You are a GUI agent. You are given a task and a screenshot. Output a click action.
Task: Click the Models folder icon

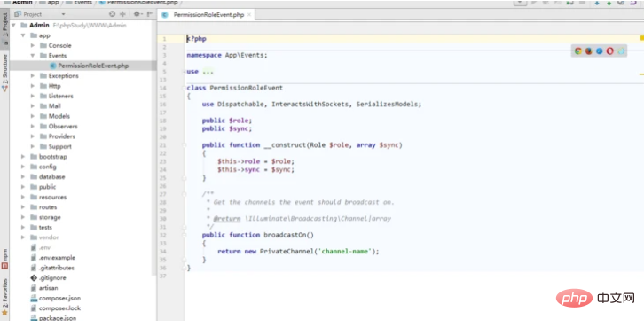click(43, 116)
